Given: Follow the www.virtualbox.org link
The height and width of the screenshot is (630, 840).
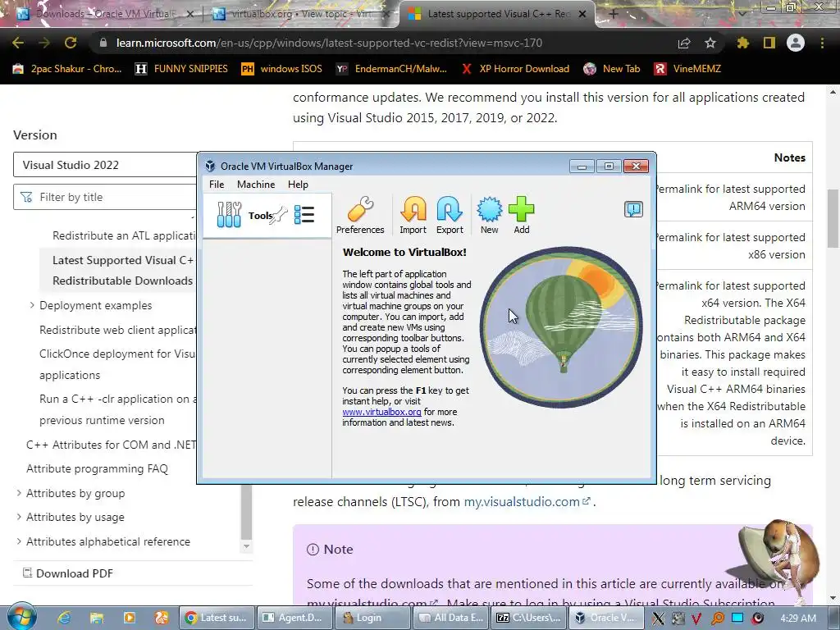Looking at the screenshot, I should 381,412.
